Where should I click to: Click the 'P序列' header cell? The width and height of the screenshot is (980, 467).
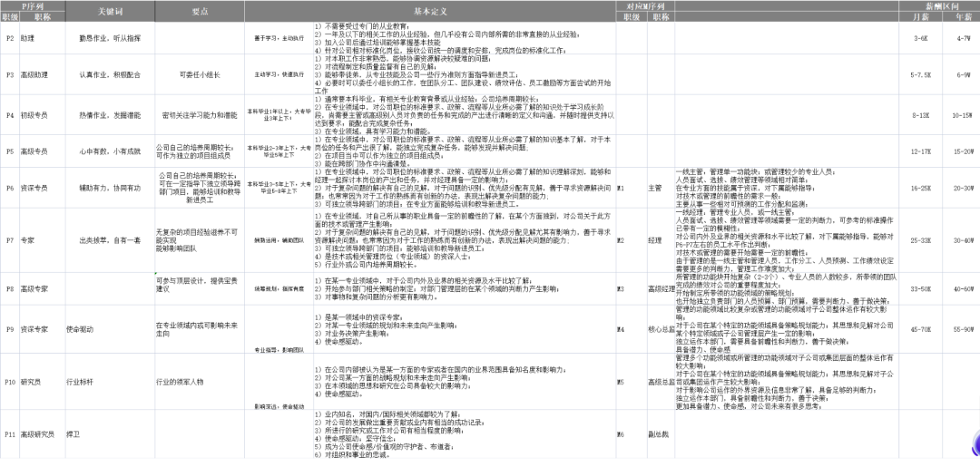(x=33, y=6)
